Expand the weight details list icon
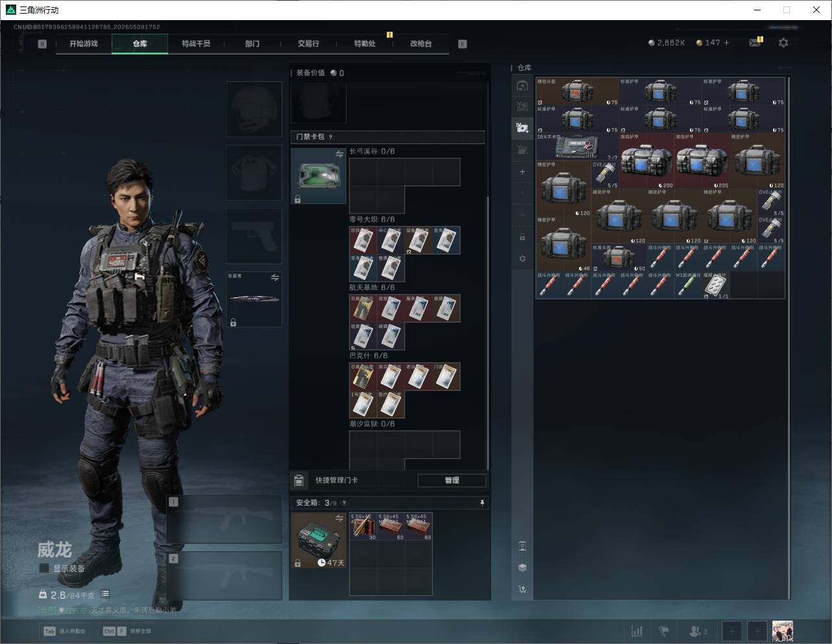This screenshot has width=832, height=644. click(105, 594)
